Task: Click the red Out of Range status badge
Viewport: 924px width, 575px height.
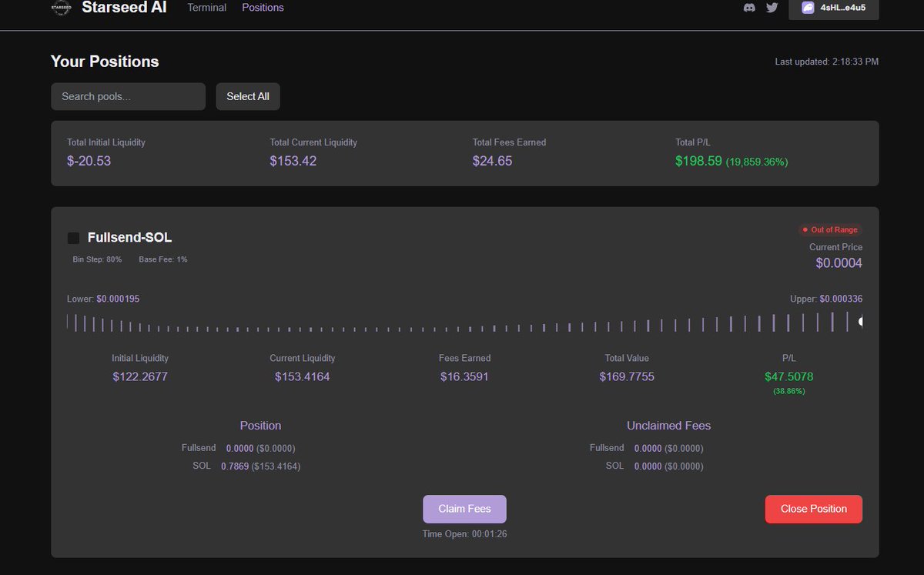Action: pos(831,229)
